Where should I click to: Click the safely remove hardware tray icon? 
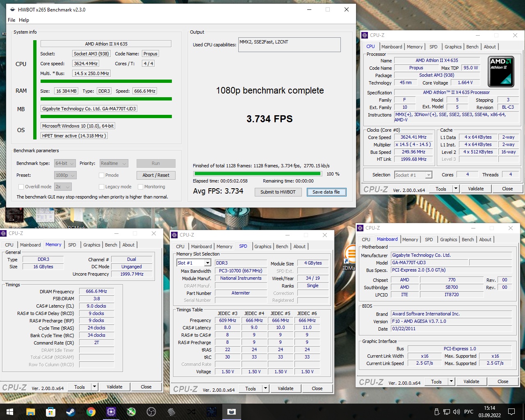(x=437, y=412)
